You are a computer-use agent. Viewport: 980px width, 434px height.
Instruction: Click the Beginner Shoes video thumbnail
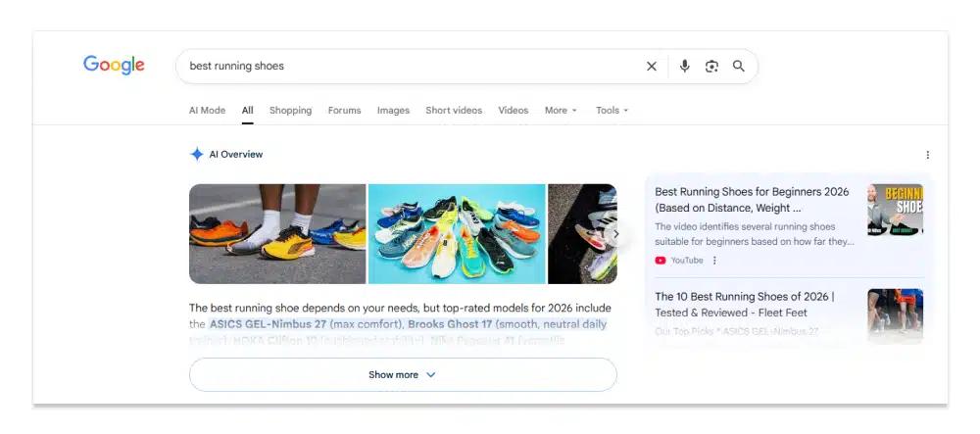click(895, 210)
